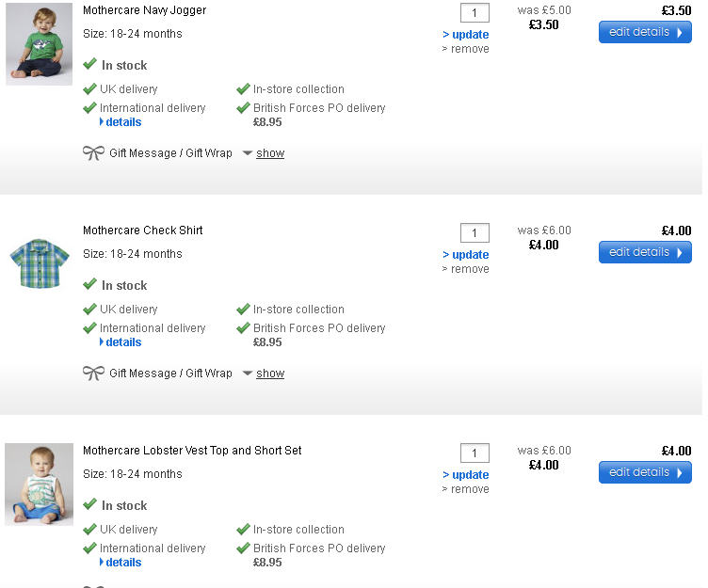Click British Forces PO checkmark for Check Shirt
Viewport: 708px width, 588px height.
(x=243, y=328)
